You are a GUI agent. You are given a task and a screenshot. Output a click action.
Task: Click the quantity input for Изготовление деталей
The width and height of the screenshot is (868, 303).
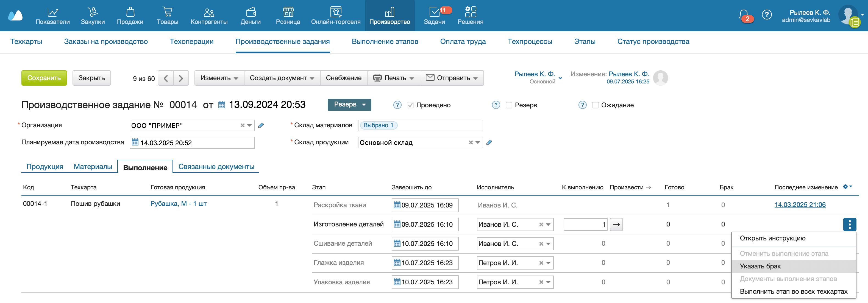585,224
